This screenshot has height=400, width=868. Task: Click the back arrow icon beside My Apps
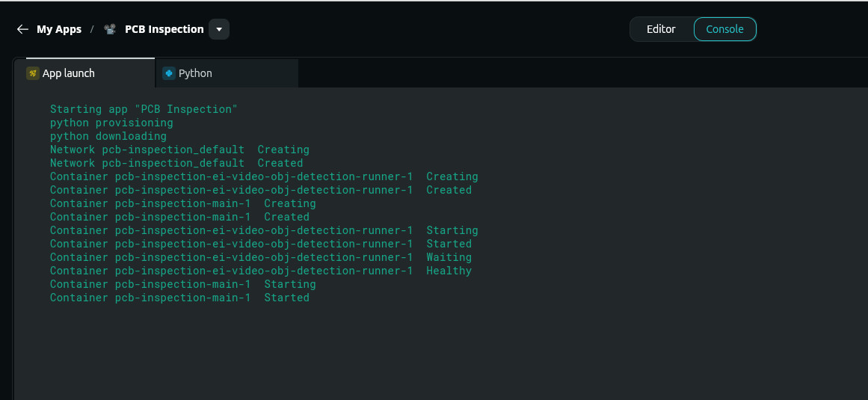pyautogui.click(x=22, y=29)
